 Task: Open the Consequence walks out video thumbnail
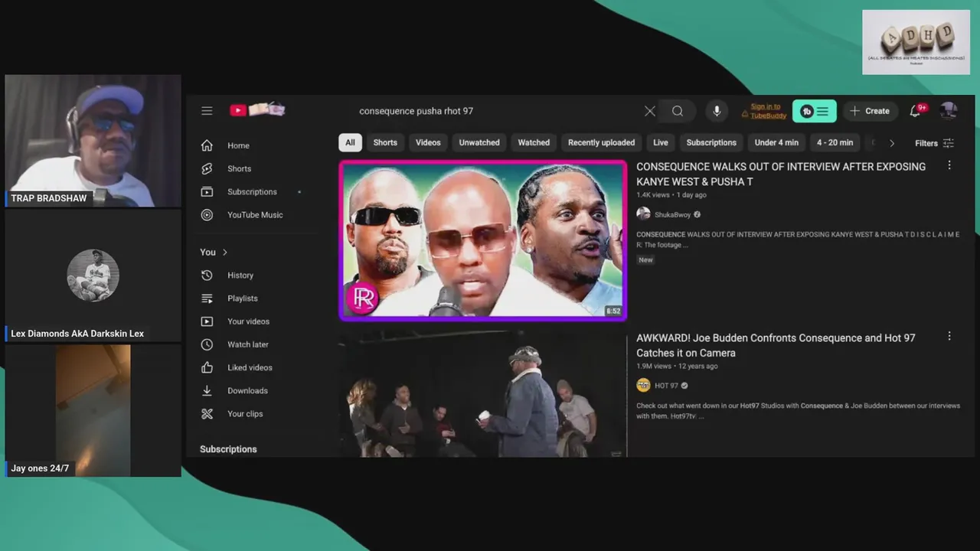pos(483,240)
